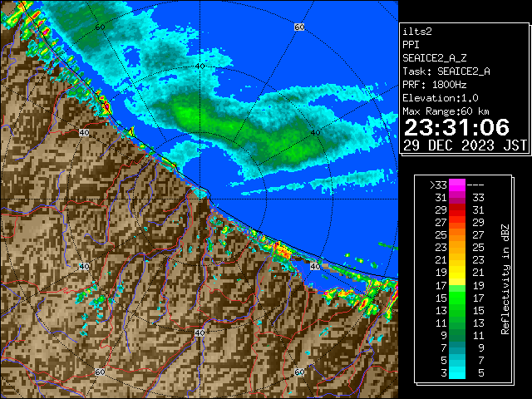The image size is (532, 399).
Task: Click the radar site name ilts2
Action: (x=417, y=32)
